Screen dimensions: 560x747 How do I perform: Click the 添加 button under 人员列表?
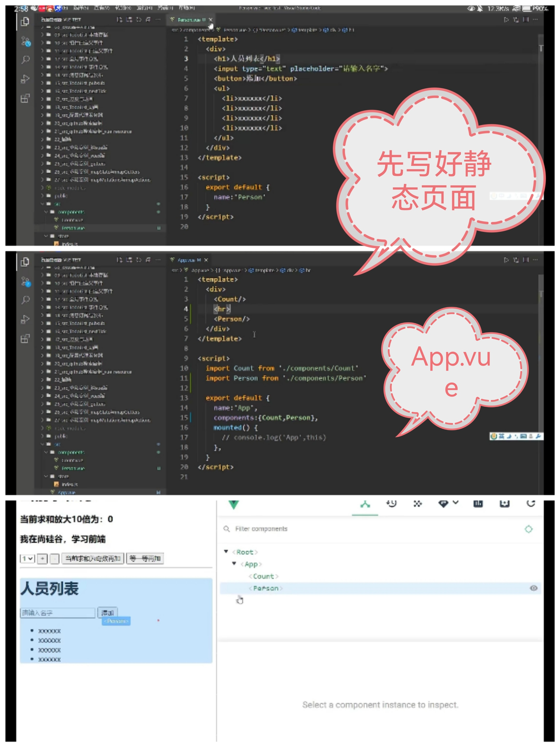pyautogui.click(x=107, y=612)
